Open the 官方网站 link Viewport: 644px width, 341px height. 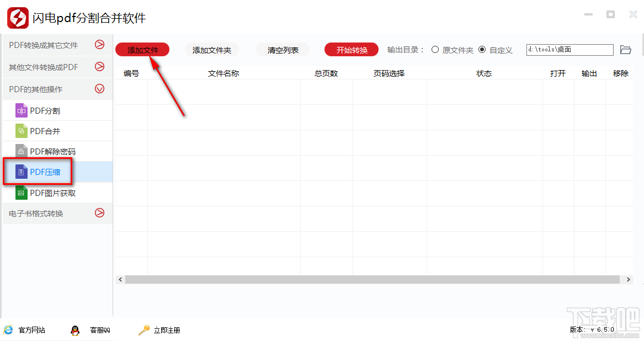click(x=31, y=330)
